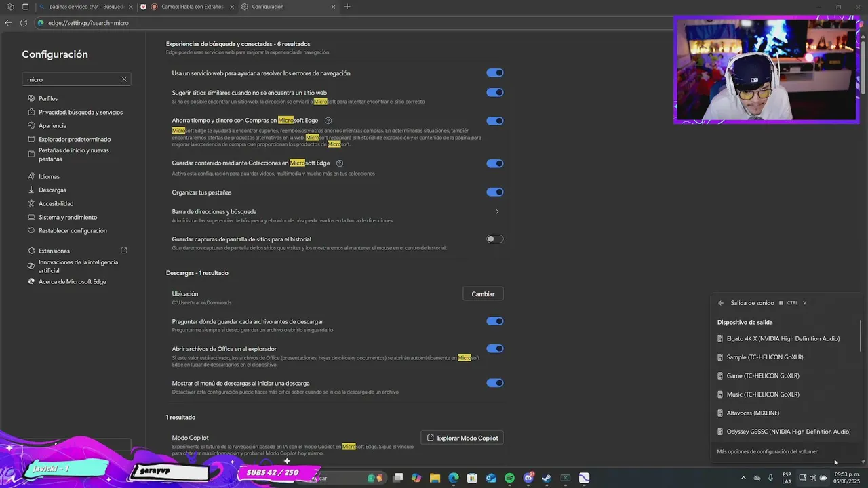The width and height of the screenshot is (868, 488).
Task: Open Más opciones de configuración del volumen
Action: click(x=768, y=451)
